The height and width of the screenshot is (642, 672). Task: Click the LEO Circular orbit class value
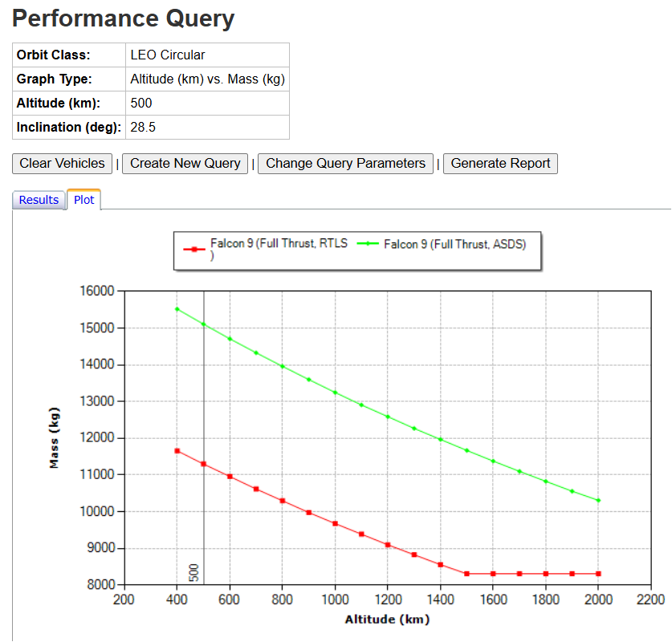click(168, 55)
